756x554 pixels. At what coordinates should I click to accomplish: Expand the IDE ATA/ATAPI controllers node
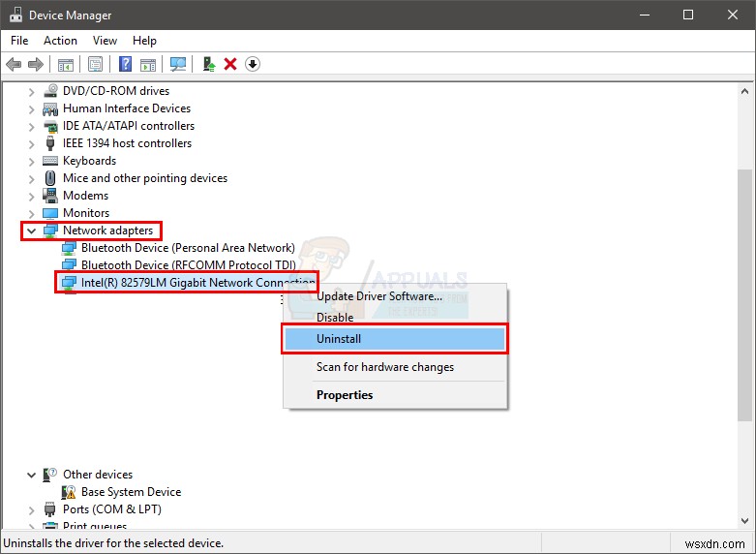pyautogui.click(x=31, y=127)
